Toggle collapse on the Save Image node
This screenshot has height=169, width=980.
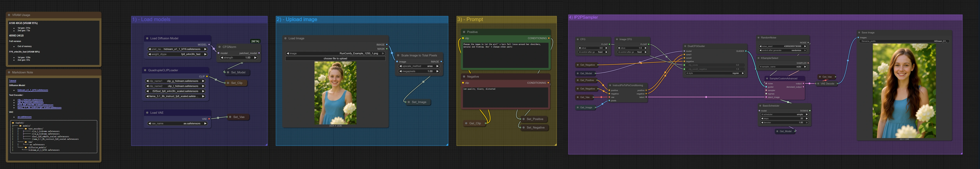[x=859, y=33]
